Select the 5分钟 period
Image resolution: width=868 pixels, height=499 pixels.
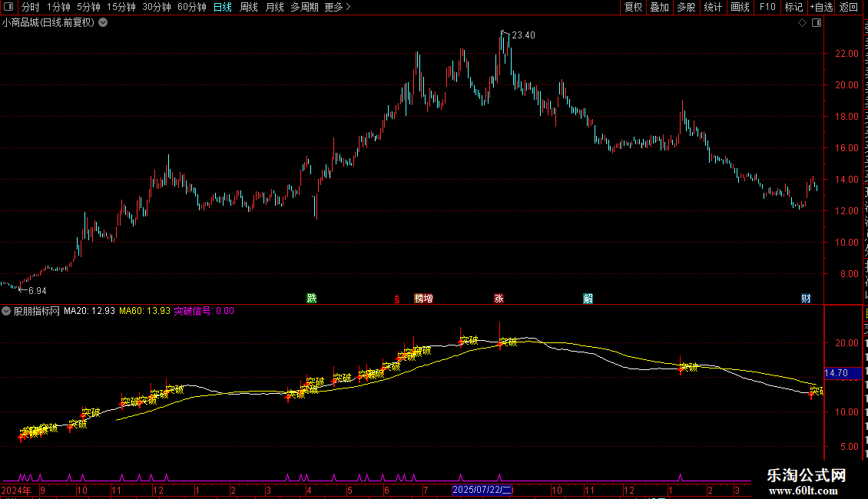coord(88,7)
